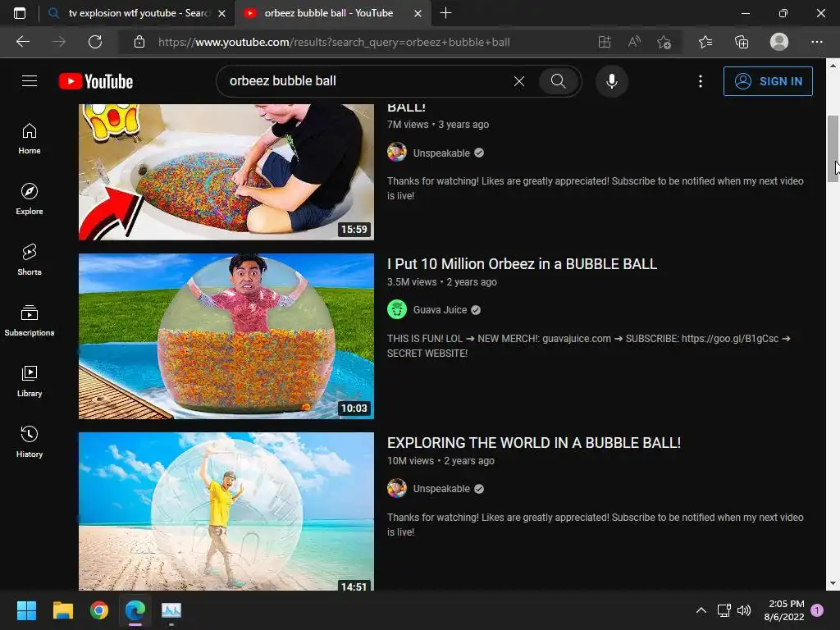Toggle Read aloud icon
This screenshot has height=630, width=840.
(634, 42)
